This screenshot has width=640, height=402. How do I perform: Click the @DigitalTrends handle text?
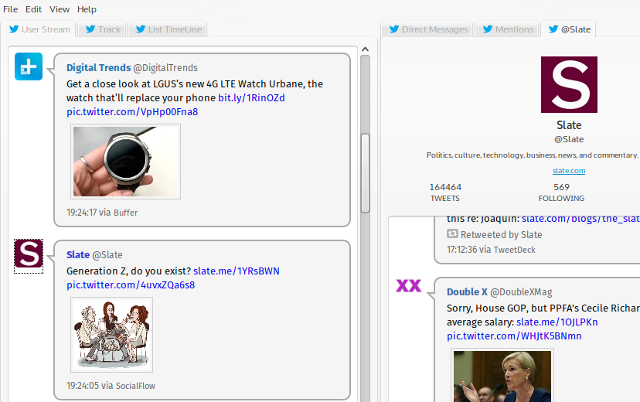point(165,68)
